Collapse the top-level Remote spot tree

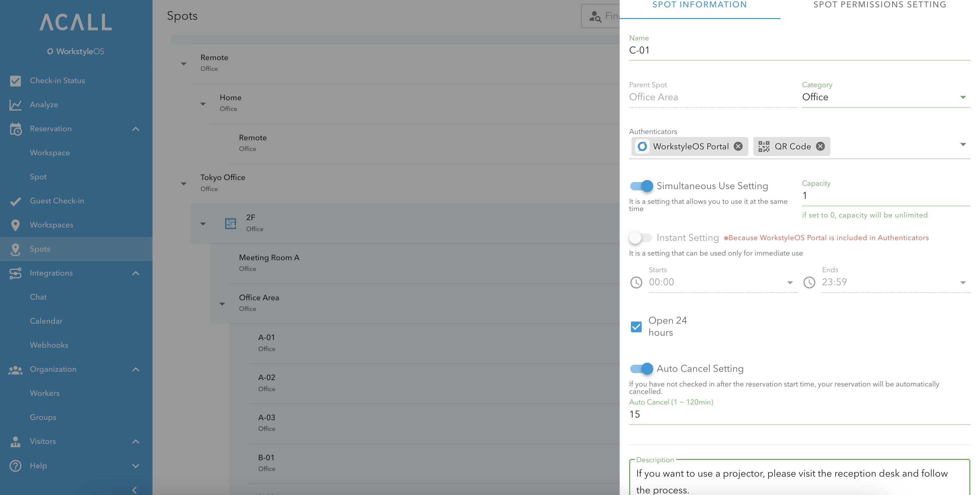coord(184,64)
